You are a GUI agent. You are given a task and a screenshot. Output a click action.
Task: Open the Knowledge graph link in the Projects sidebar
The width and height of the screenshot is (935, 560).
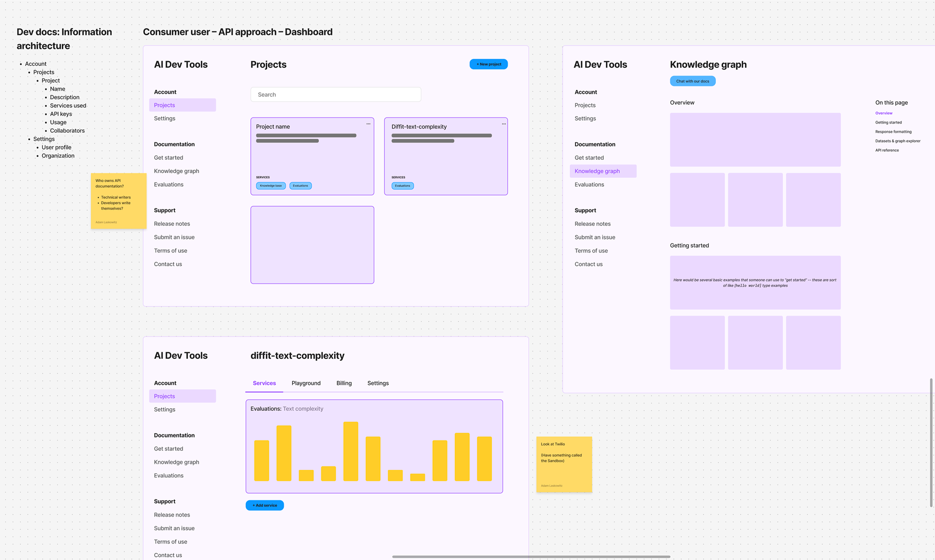(176, 171)
